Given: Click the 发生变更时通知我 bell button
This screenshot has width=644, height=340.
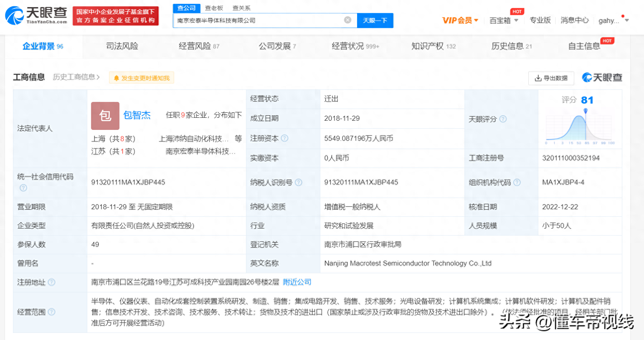Looking at the screenshot, I should coord(142,78).
